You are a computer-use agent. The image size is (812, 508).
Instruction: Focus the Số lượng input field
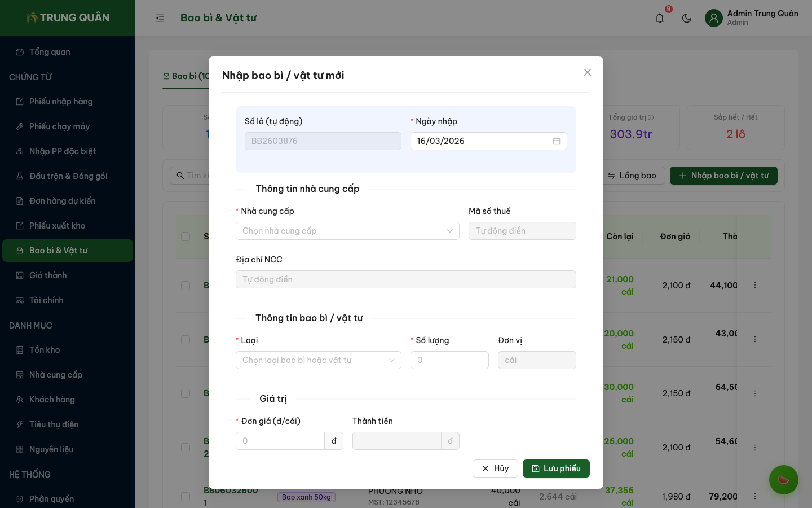[x=449, y=360]
